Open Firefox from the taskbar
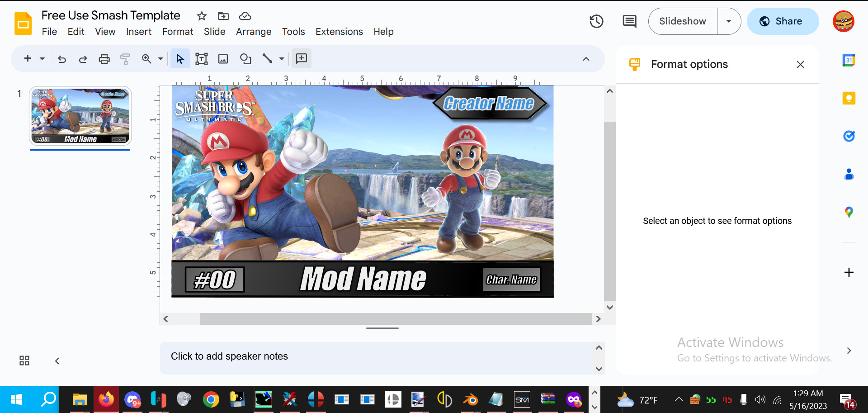868x413 pixels. [x=106, y=399]
